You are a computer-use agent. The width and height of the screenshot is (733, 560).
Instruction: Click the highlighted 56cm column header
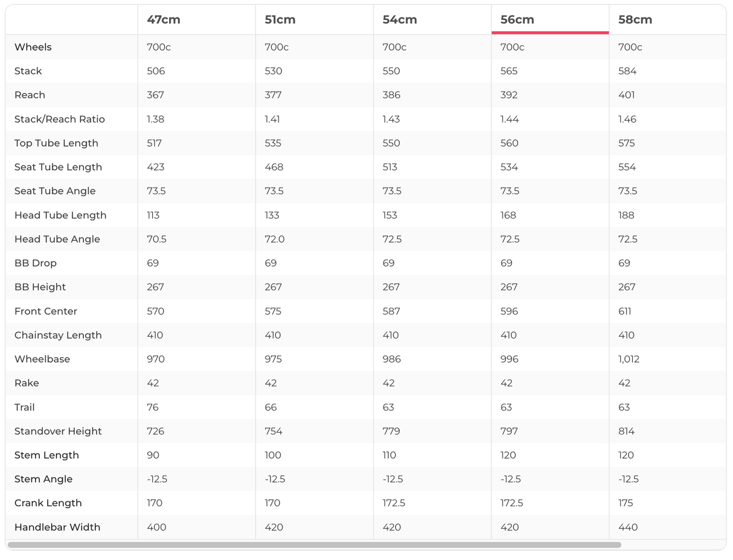pyautogui.click(x=517, y=19)
